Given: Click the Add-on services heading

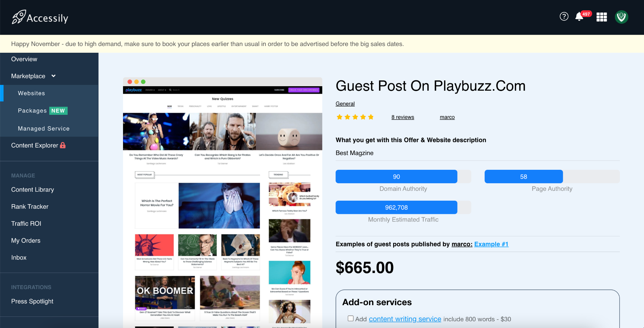Looking at the screenshot, I should point(377,302).
